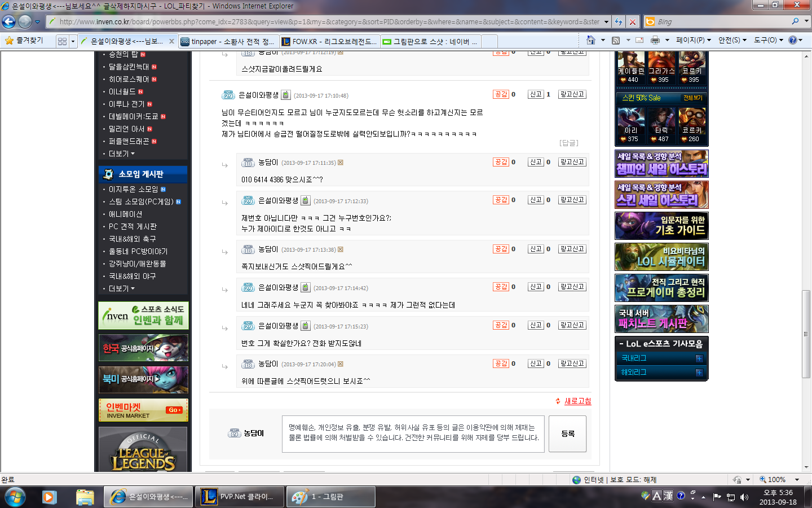812x508 pixels.
Task: Open Windows Explorer folder in taskbar
Action: click(85, 497)
